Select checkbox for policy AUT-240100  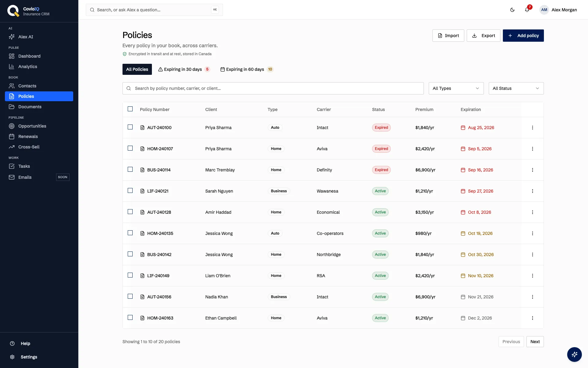[x=130, y=127]
